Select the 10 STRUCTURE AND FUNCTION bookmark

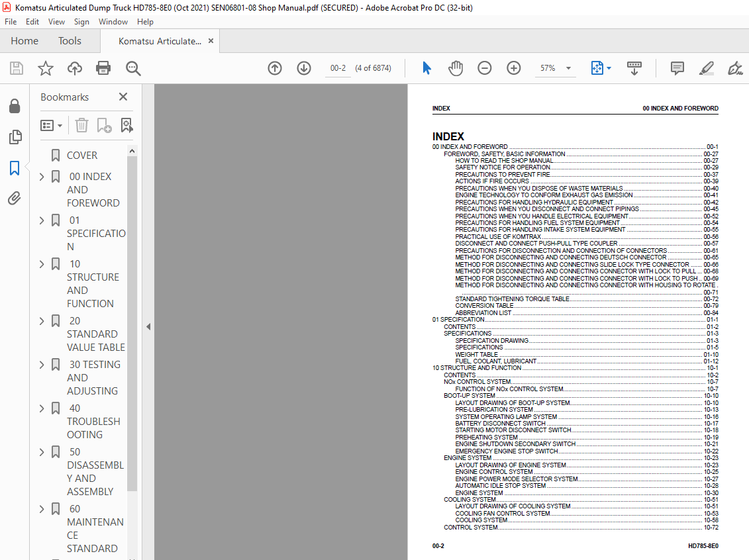coord(93,283)
